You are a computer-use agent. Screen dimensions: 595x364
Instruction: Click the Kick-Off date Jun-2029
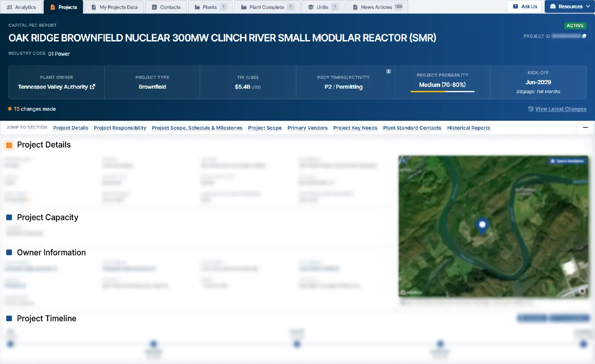pyautogui.click(x=538, y=82)
